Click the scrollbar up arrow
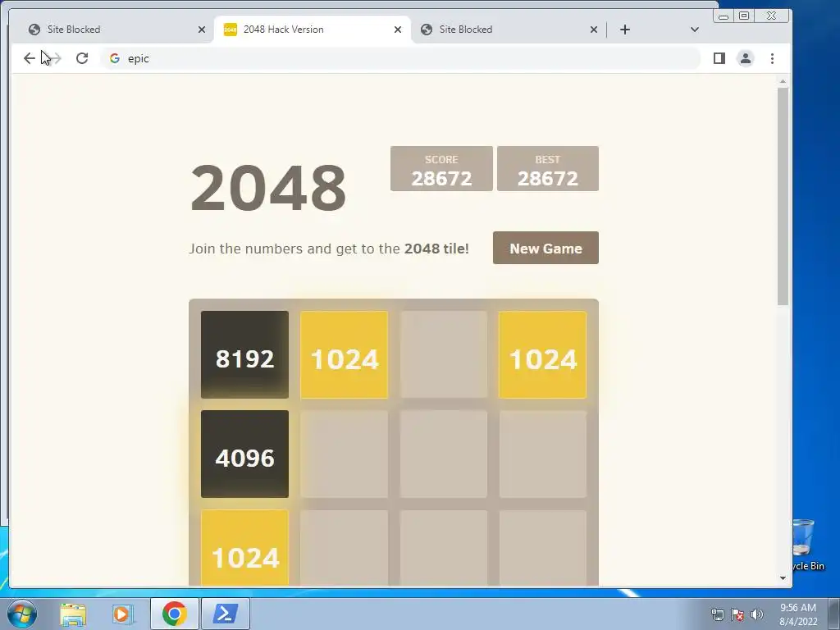The width and height of the screenshot is (840, 630). (x=783, y=81)
